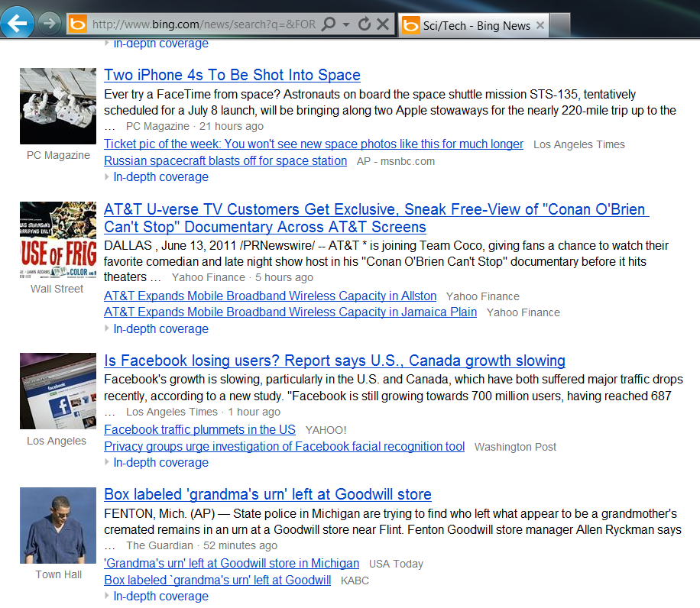Expand In-depth coverage under grandma's urn story

tap(160, 597)
